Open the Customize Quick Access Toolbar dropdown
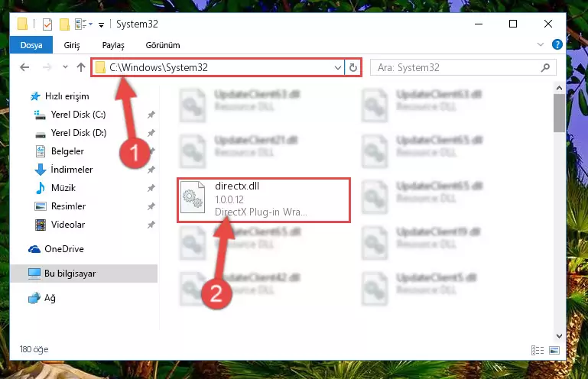This screenshot has width=588, height=379. pyautogui.click(x=101, y=25)
